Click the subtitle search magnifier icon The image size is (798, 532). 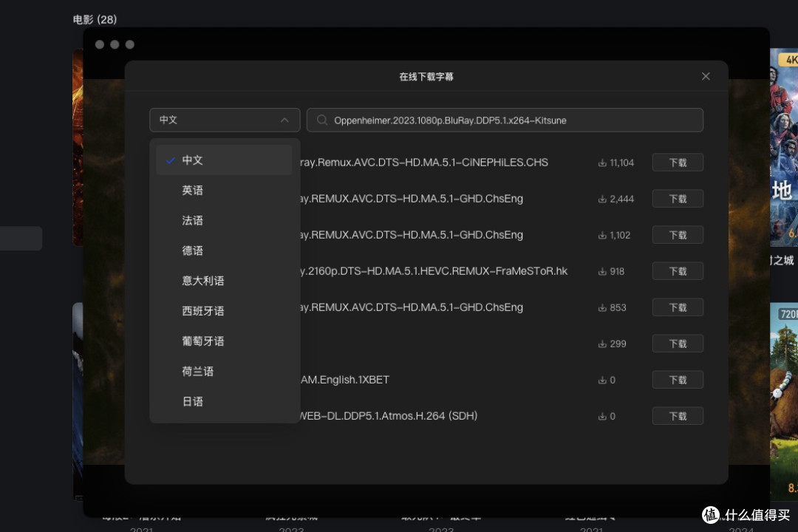point(321,120)
